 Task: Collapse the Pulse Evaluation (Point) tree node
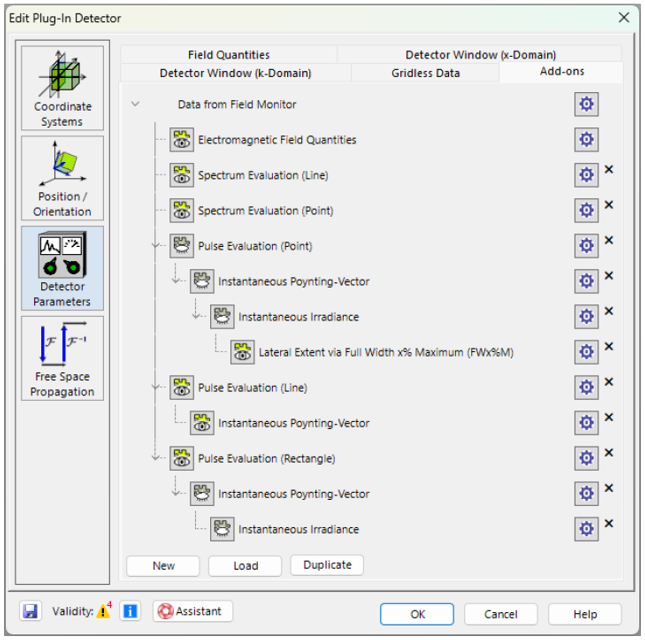coord(155,246)
